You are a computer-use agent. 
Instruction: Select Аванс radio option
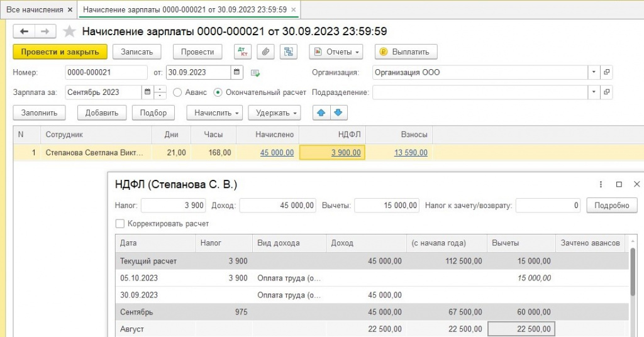177,92
